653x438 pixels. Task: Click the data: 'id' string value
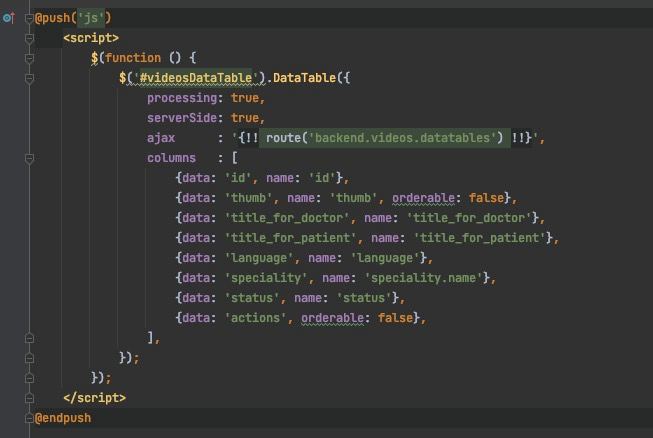[238, 178]
